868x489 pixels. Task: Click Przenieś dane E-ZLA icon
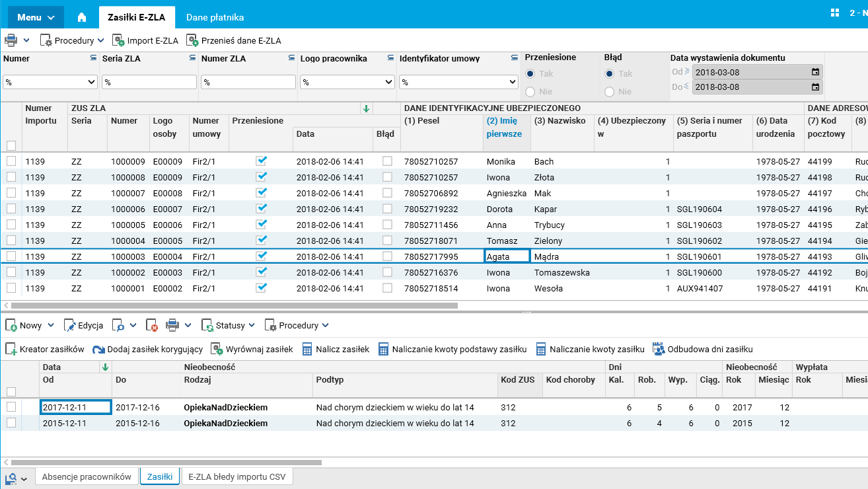[x=192, y=41]
